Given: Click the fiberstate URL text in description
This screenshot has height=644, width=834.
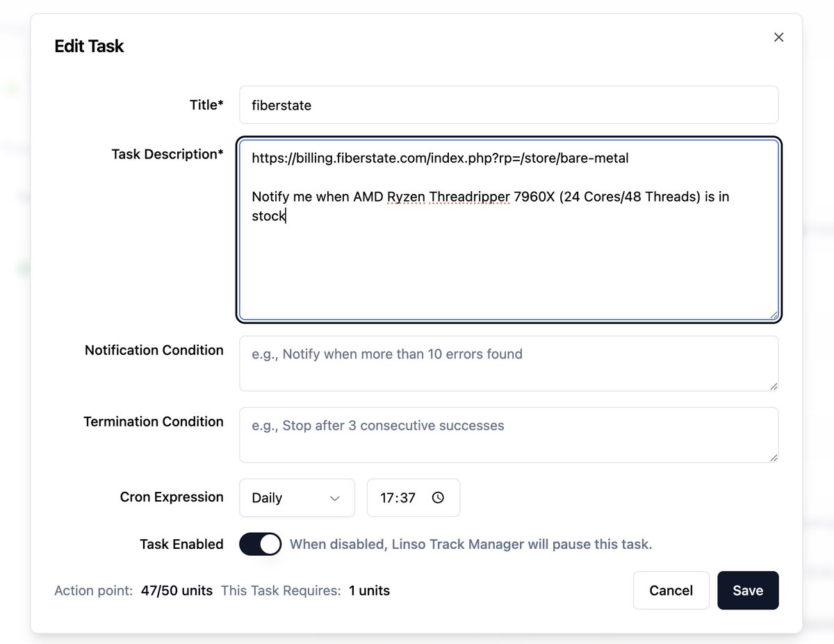Looking at the screenshot, I should tap(440, 158).
